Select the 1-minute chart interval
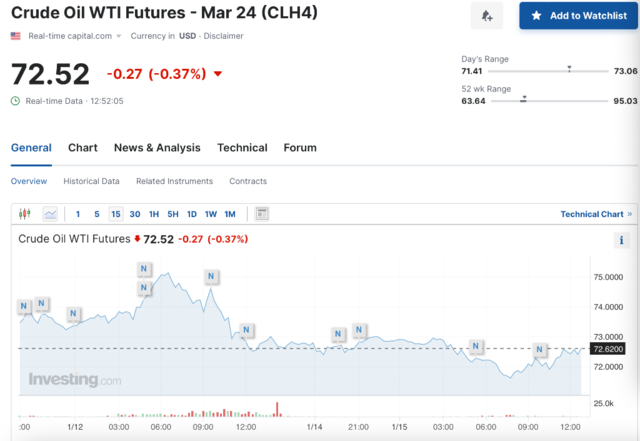The width and height of the screenshot is (640, 441). pyautogui.click(x=78, y=214)
